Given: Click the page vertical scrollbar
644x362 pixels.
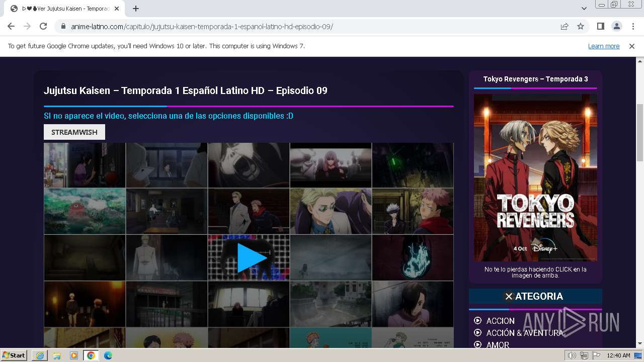Looking at the screenshot, I should [639, 133].
